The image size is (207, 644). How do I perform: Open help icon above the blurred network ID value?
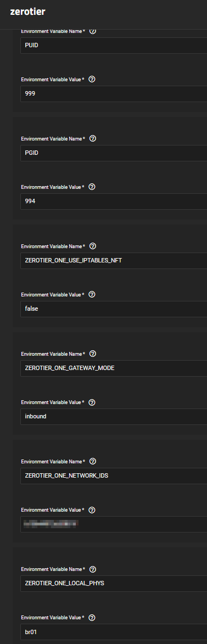tap(92, 509)
